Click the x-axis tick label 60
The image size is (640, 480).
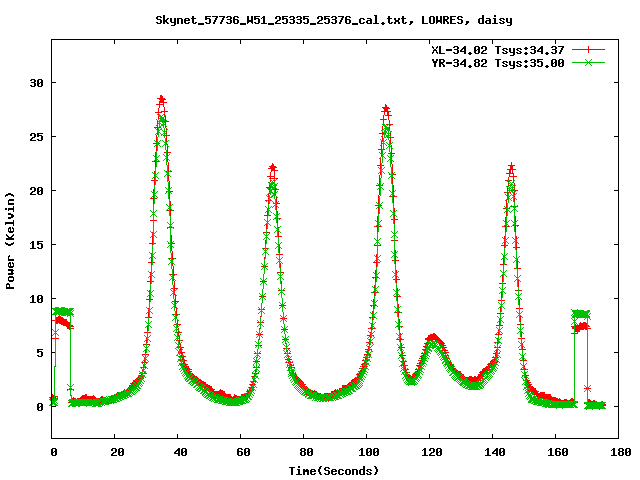pyautogui.click(x=243, y=452)
